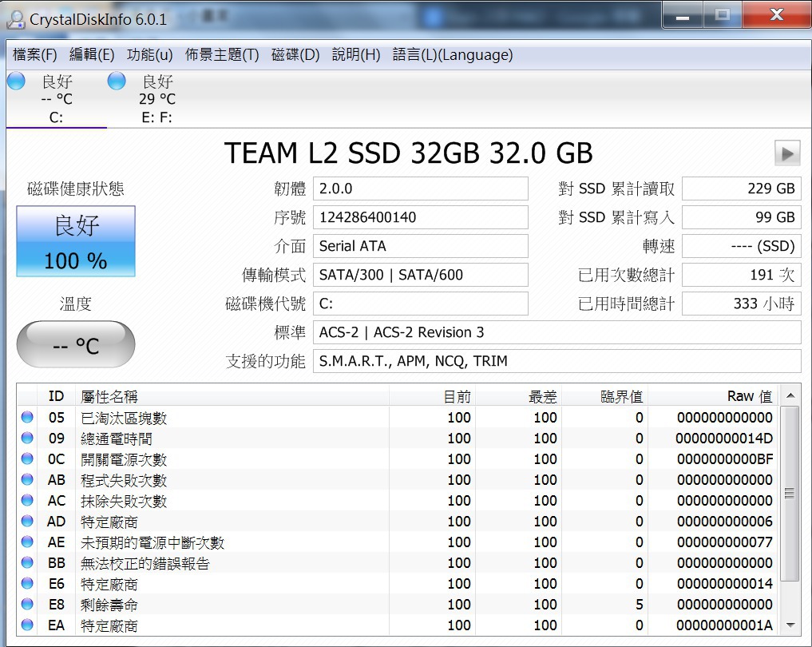Select the 已淘汰區塊數 attribute row
This screenshot has height=647, width=812.
398,417
